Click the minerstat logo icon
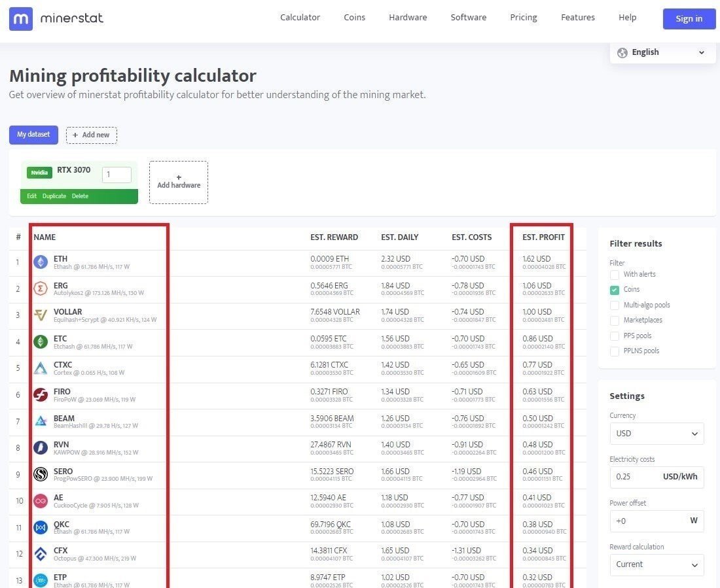This screenshot has width=720, height=588. (21, 19)
